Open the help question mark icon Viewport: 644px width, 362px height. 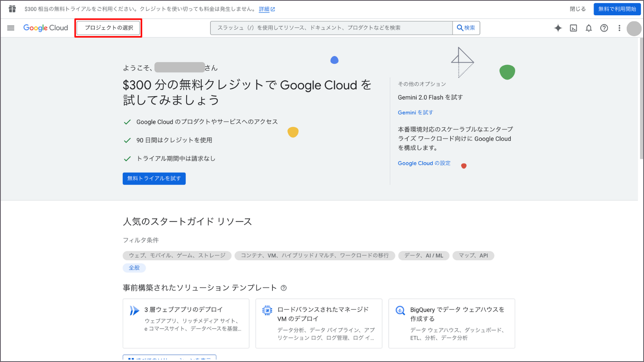(x=604, y=28)
